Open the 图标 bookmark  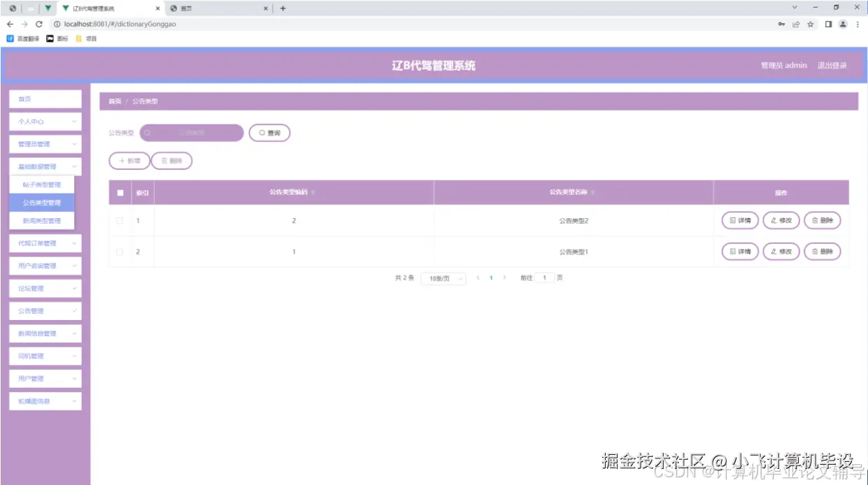click(x=57, y=38)
